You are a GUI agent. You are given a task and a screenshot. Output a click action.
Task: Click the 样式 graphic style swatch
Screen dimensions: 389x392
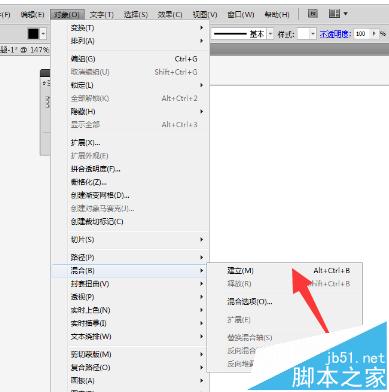coord(303,34)
